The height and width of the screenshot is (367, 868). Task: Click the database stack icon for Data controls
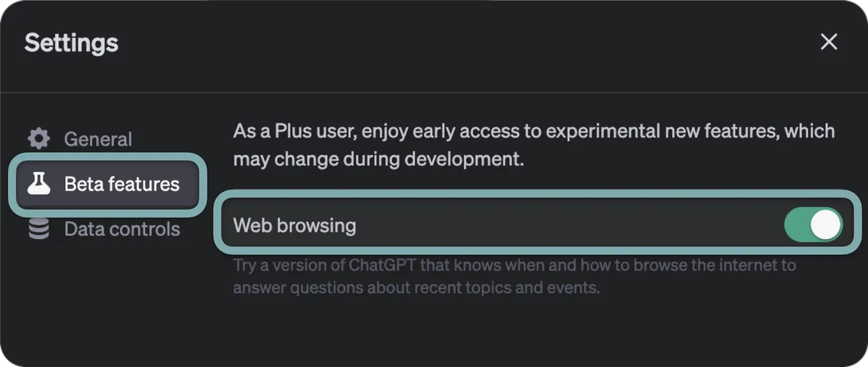38,229
